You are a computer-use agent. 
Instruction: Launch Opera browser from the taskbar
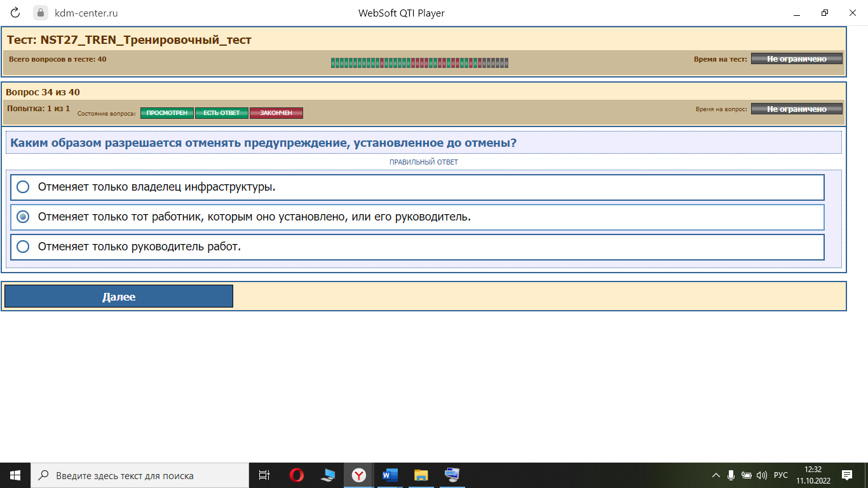pos(296,475)
